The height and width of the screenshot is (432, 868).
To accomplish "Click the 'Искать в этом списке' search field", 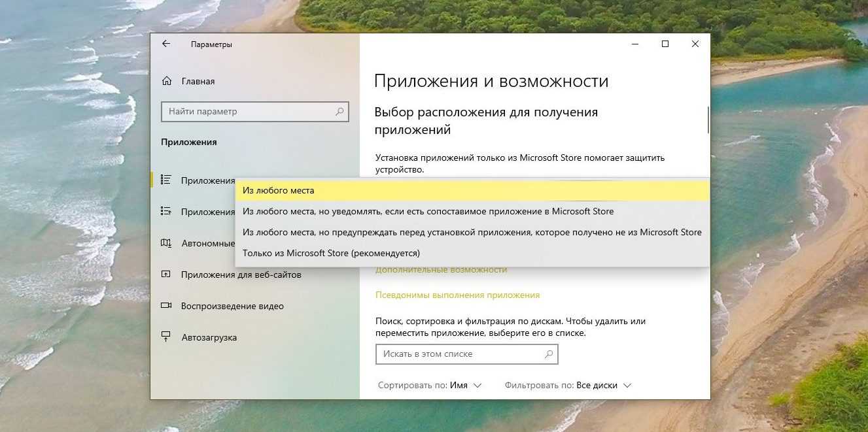I will click(458, 354).
